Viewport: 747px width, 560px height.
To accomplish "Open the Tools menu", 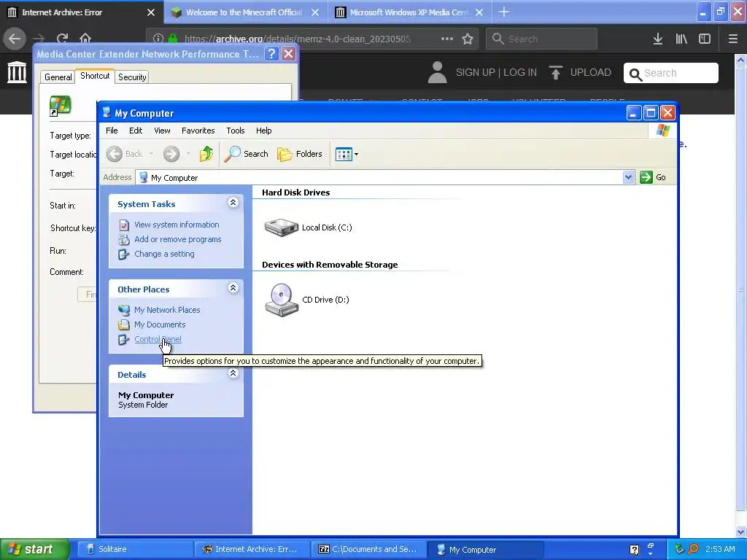I will coord(236,131).
